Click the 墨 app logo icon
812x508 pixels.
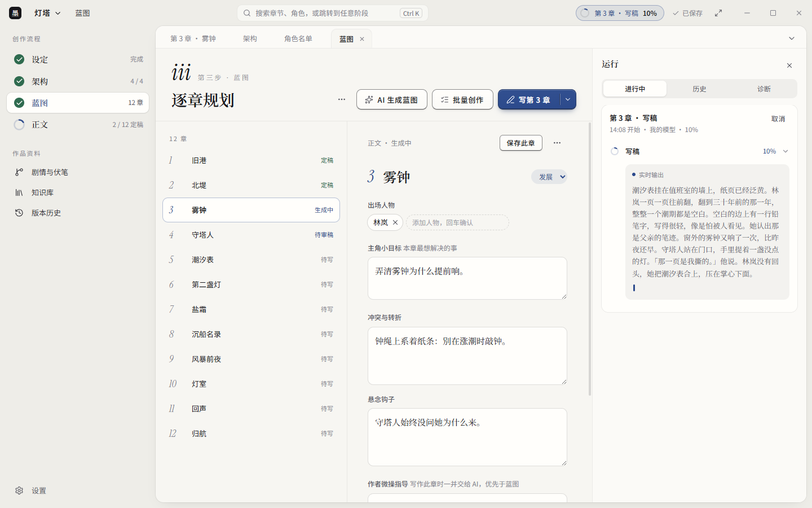pyautogui.click(x=15, y=13)
